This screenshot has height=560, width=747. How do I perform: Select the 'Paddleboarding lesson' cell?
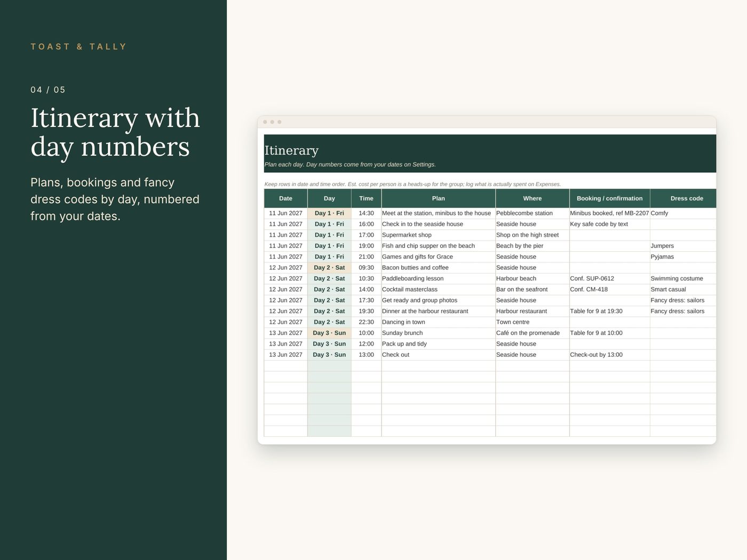point(439,278)
